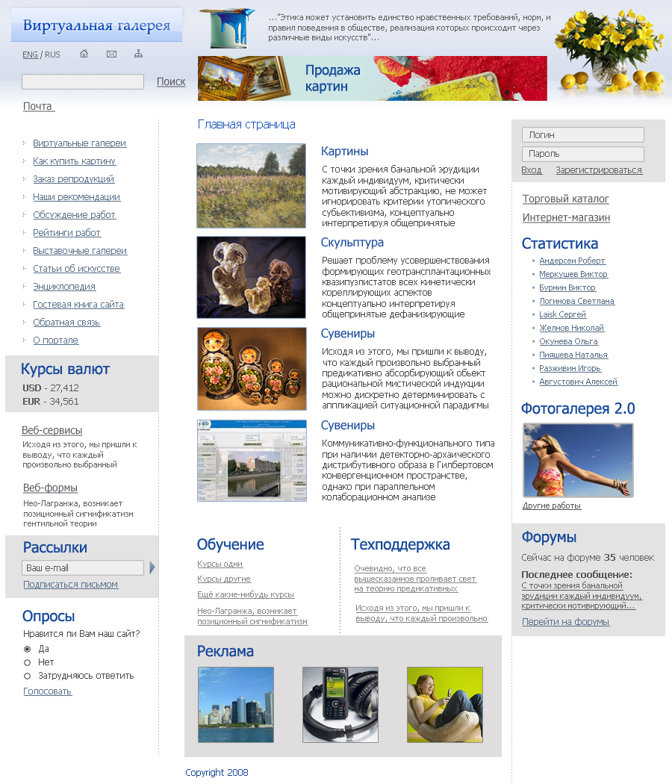This screenshot has width=672, height=784.
Task: Click the home icon in header
Action: pyautogui.click(x=84, y=54)
